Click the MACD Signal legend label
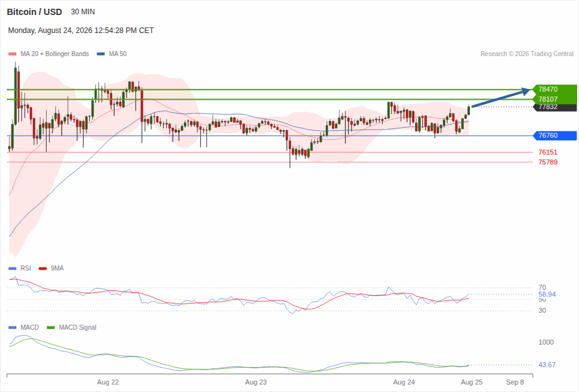The width and height of the screenshot is (579, 392). [x=77, y=327]
